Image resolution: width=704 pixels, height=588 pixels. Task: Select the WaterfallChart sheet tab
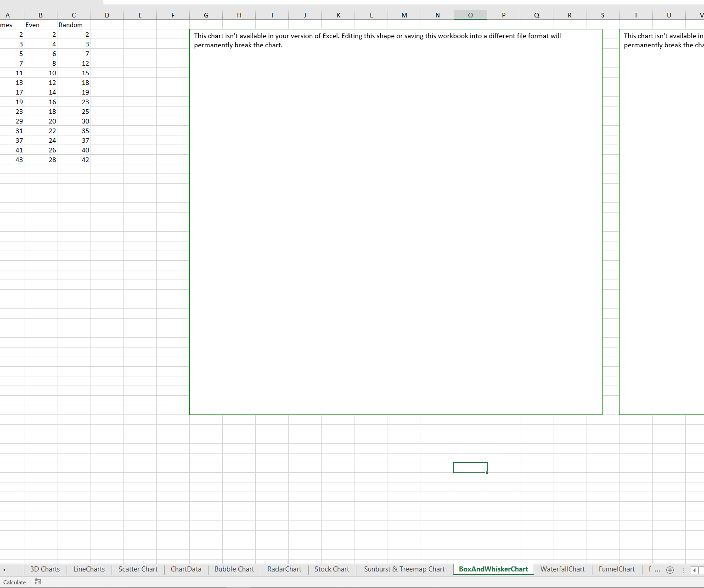click(x=563, y=569)
